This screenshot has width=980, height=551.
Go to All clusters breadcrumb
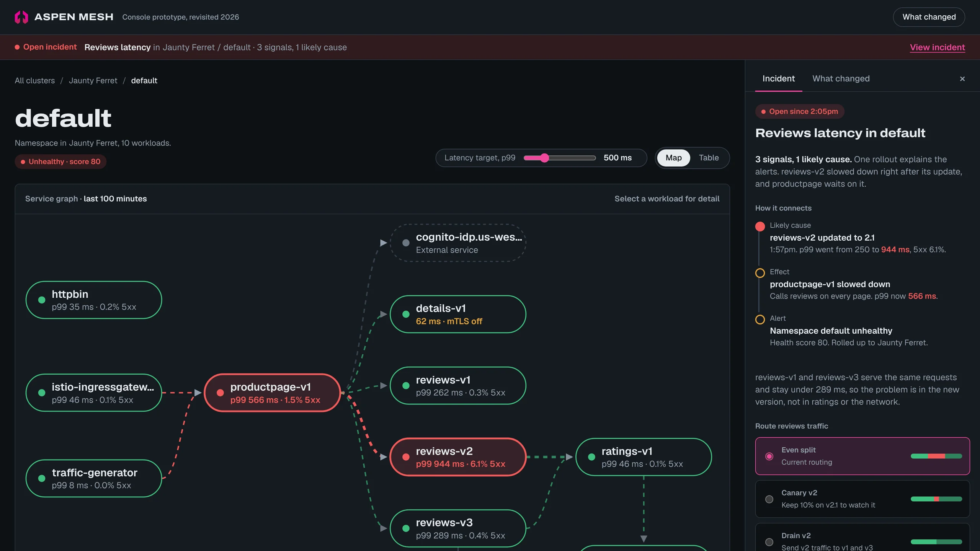click(35, 80)
